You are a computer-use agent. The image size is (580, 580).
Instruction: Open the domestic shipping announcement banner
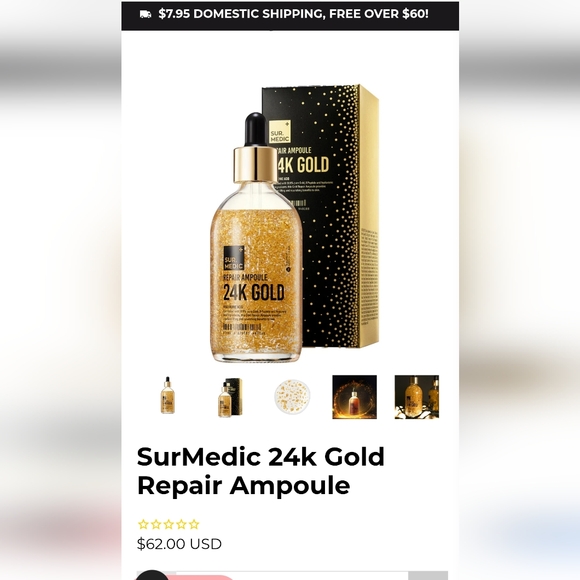click(290, 16)
